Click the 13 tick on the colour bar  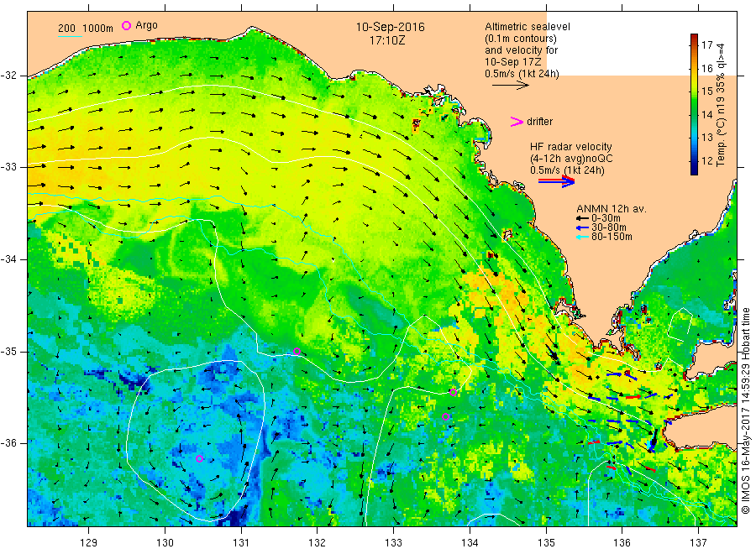[706, 138]
